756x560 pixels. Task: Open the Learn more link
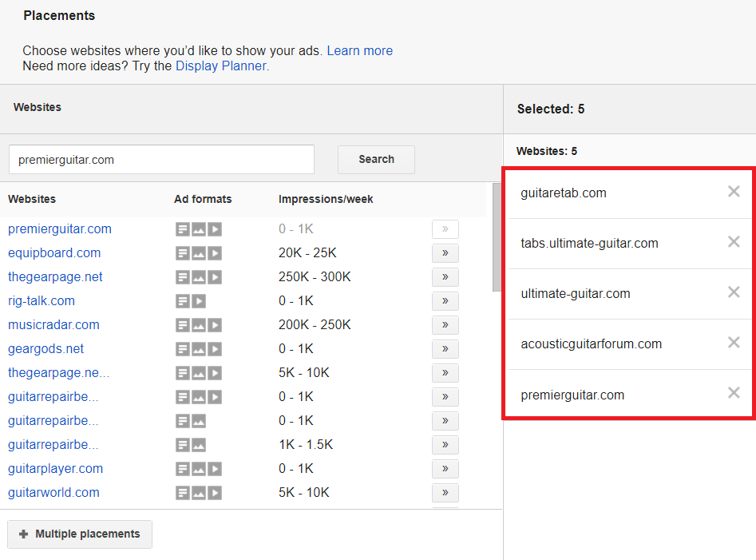(360, 50)
